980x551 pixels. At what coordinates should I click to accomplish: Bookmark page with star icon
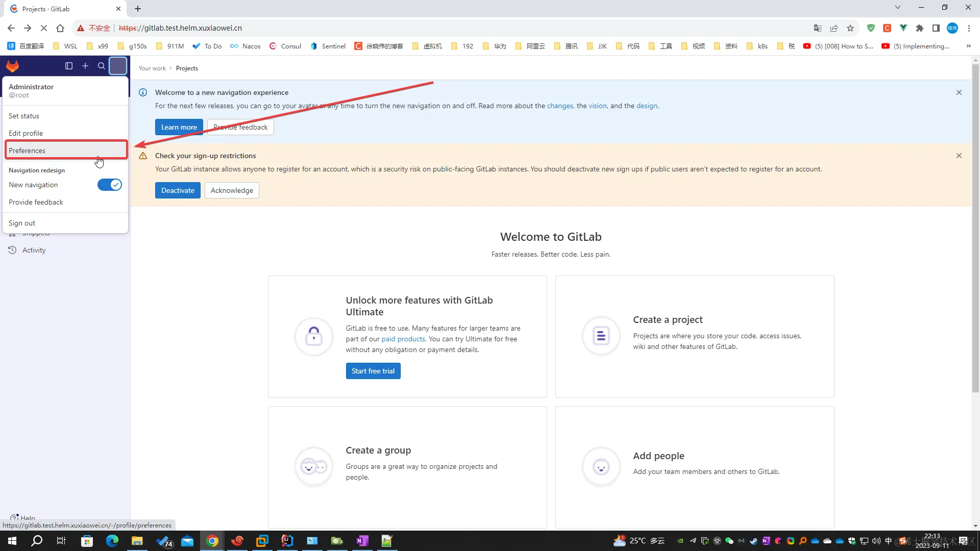pyautogui.click(x=850, y=28)
